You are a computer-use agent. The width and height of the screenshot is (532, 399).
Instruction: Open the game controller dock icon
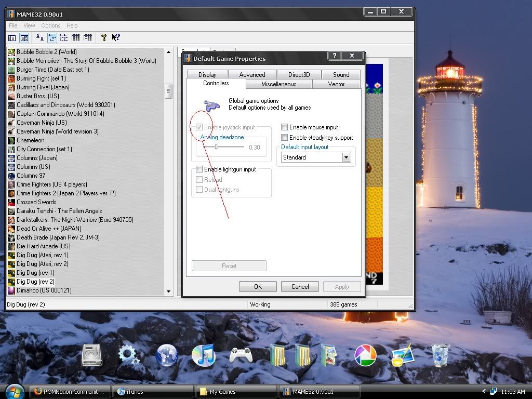pyautogui.click(x=241, y=355)
